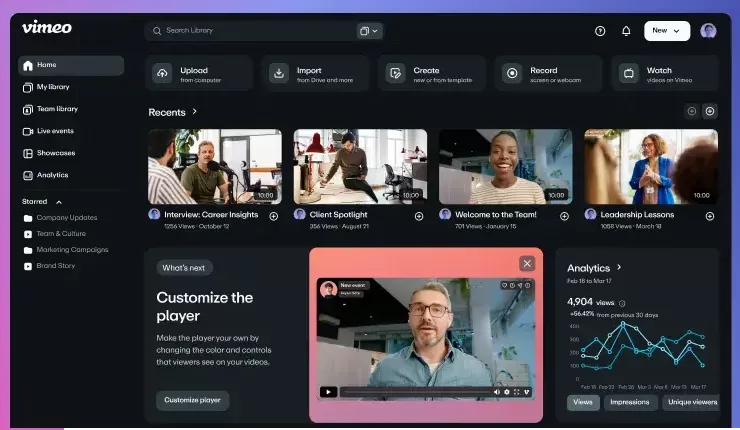Image resolution: width=740 pixels, height=430 pixels.
Task: Open the Leadership Lessons thumbnail
Action: (651, 167)
